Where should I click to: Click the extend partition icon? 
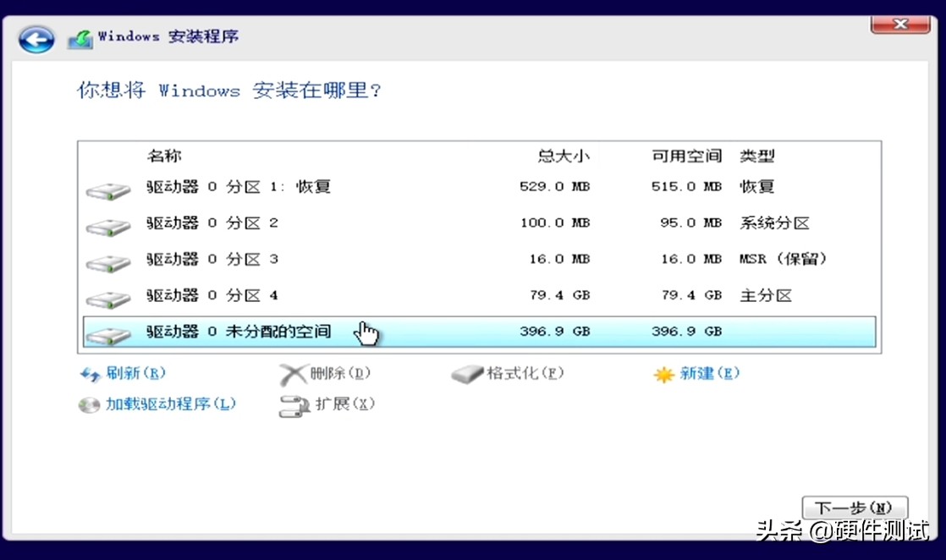pyautogui.click(x=294, y=405)
